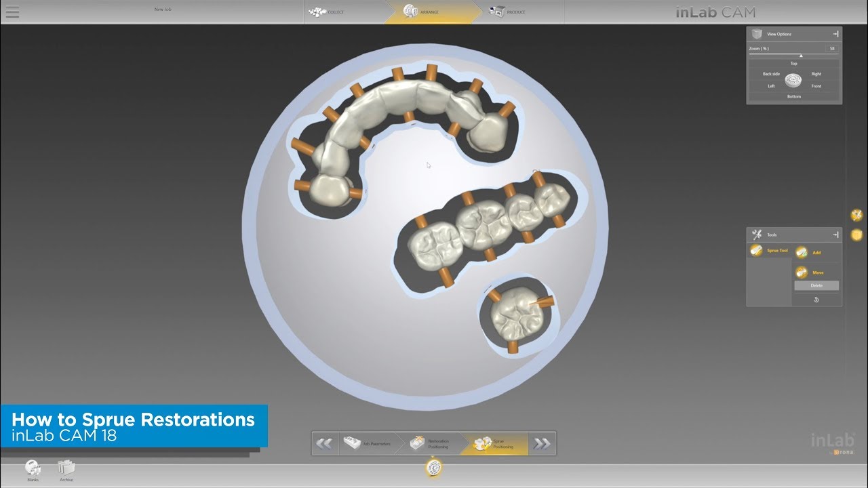Open Blanks in the bottom bar
The width and height of the screenshot is (868, 488).
pyautogui.click(x=33, y=470)
